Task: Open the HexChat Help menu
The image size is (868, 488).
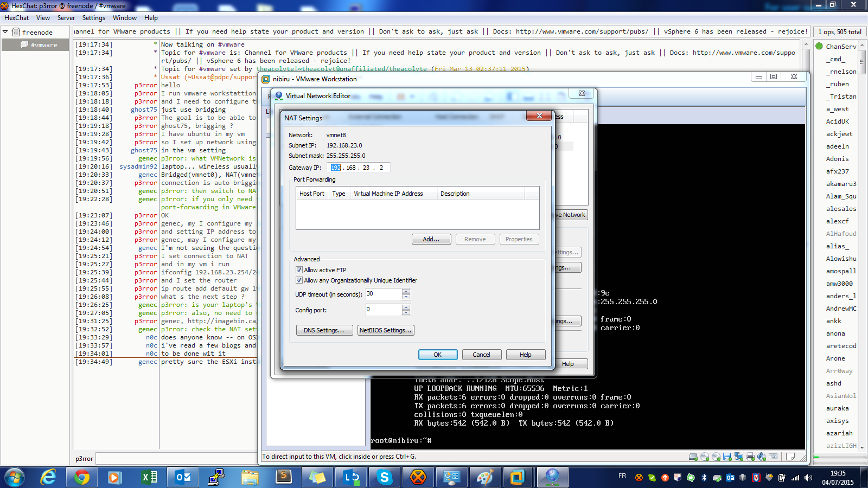Action: point(151,18)
